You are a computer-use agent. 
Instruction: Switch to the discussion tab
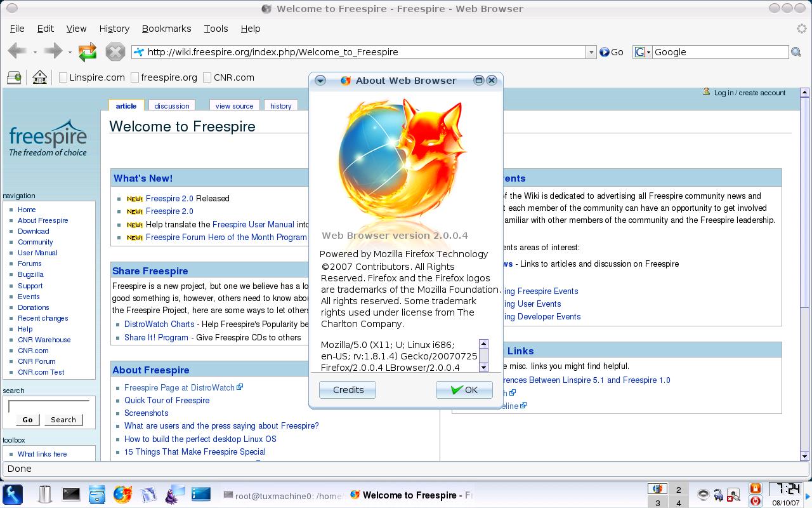point(172,106)
